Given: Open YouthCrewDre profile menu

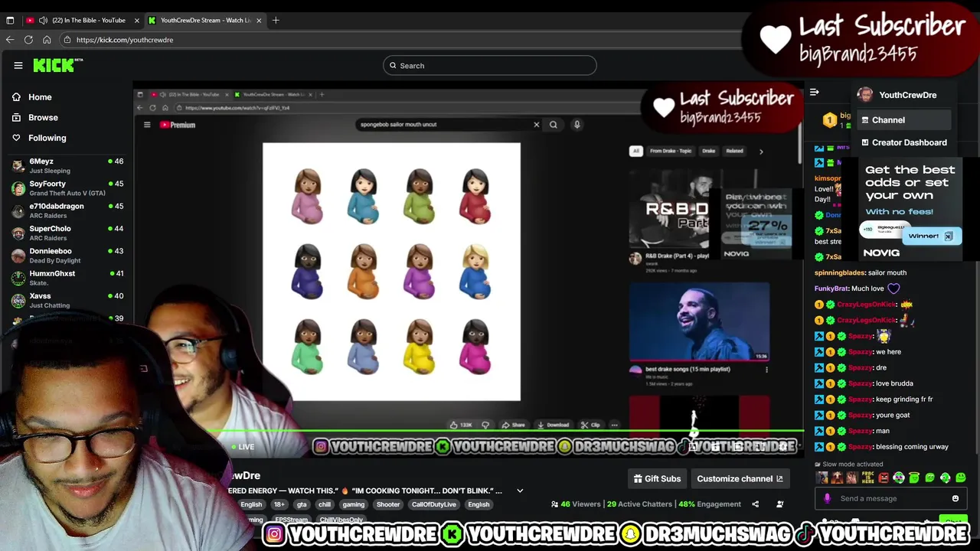Looking at the screenshot, I should (897, 95).
